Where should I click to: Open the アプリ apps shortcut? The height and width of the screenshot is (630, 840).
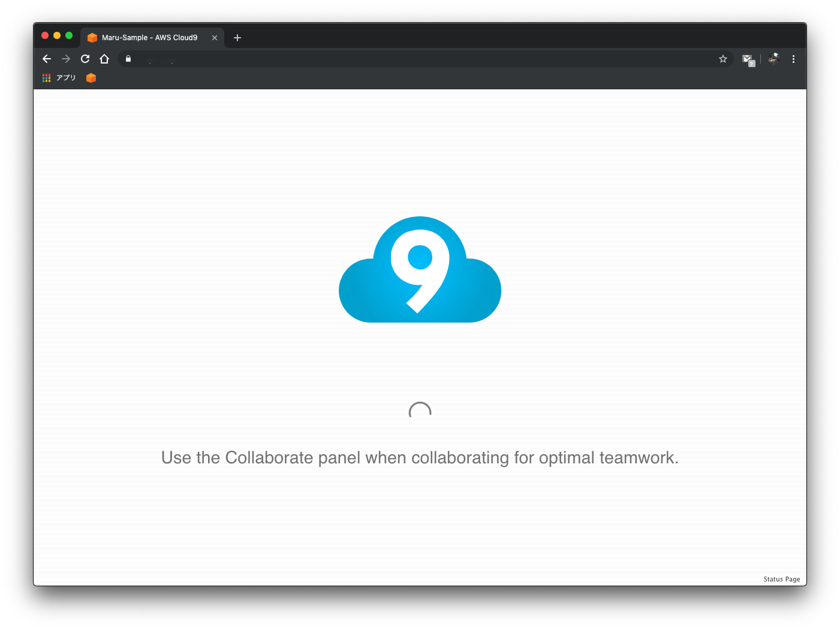coord(59,78)
